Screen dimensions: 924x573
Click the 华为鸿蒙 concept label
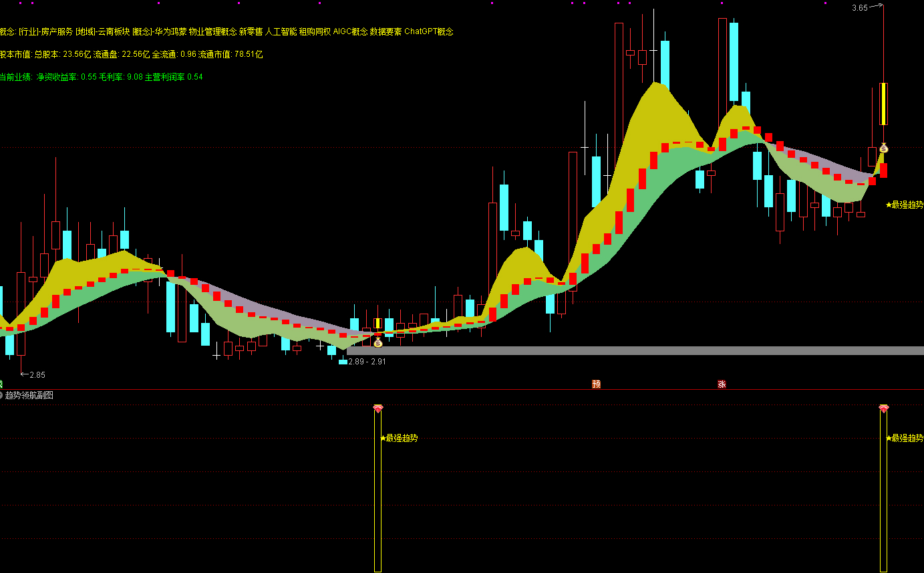click(x=170, y=31)
